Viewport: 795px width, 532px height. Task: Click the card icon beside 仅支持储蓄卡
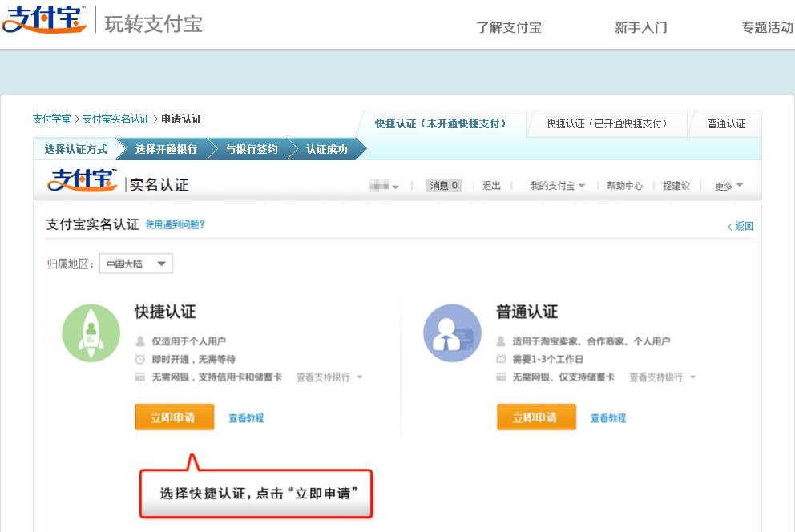coord(501,377)
